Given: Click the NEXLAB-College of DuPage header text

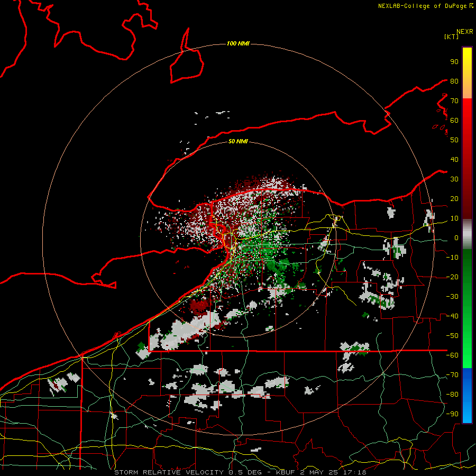Looking at the screenshot, I should pyautogui.click(x=423, y=6).
